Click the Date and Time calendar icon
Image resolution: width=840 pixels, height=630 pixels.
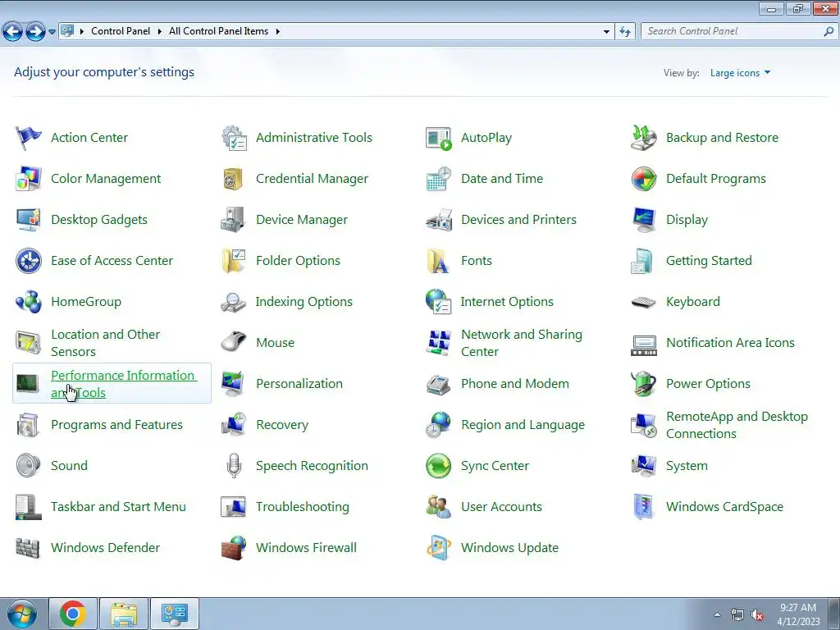pyautogui.click(x=438, y=179)
